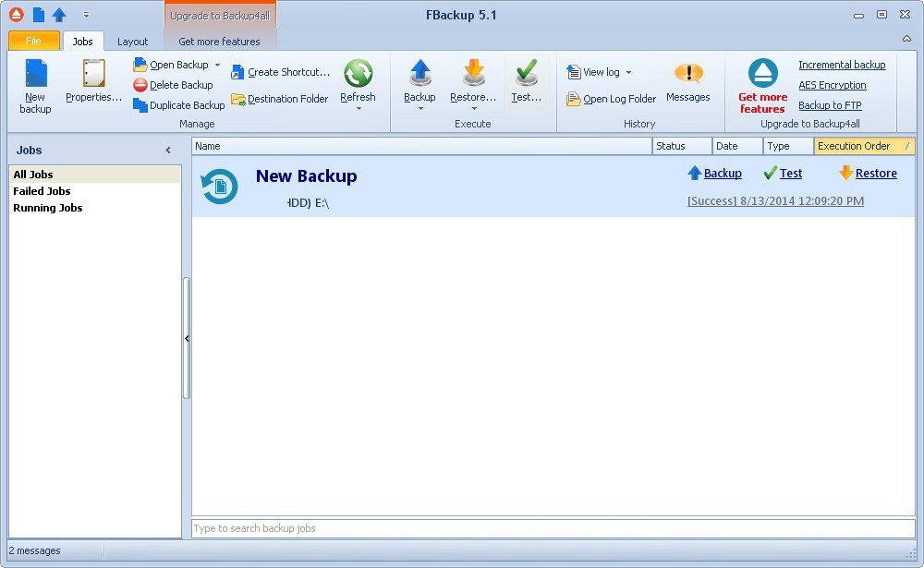Click the New Backup job icon
The width and height of the screenshot is (924, 568).
pos(219,187)
